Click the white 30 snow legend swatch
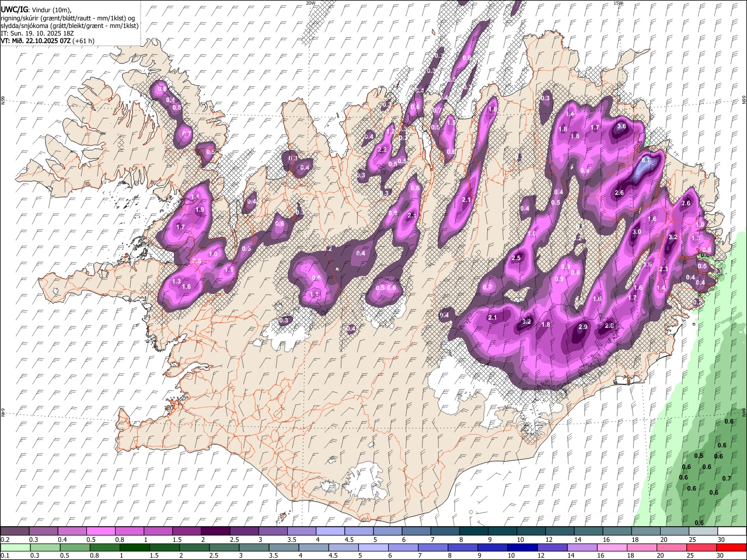747x560 pixels. (x=732, y=531)
